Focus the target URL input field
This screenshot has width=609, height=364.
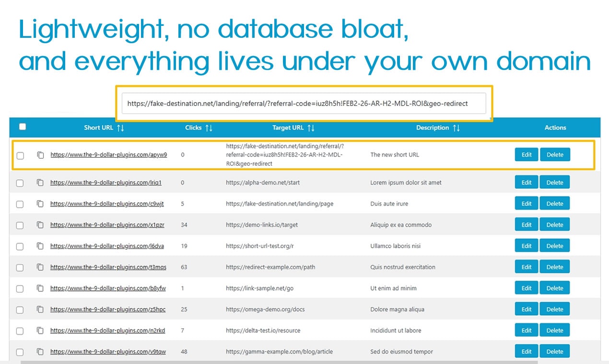click(x=304, y=103)
